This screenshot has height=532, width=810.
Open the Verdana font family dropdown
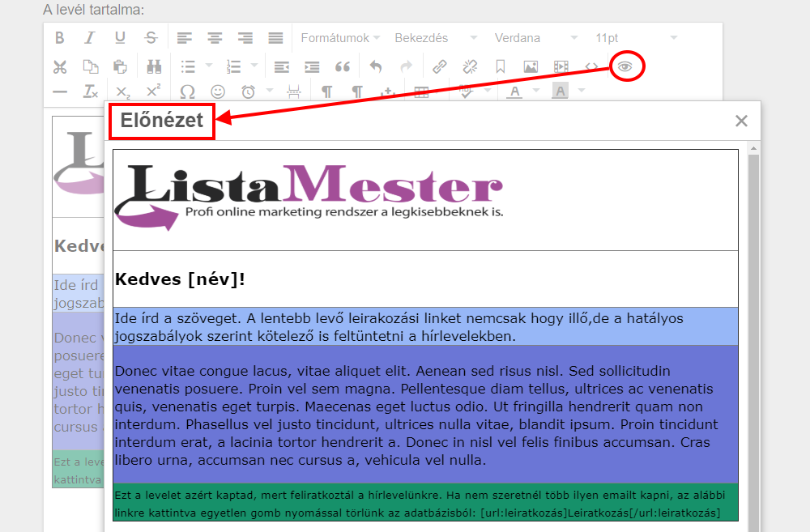tap(535, 38)
